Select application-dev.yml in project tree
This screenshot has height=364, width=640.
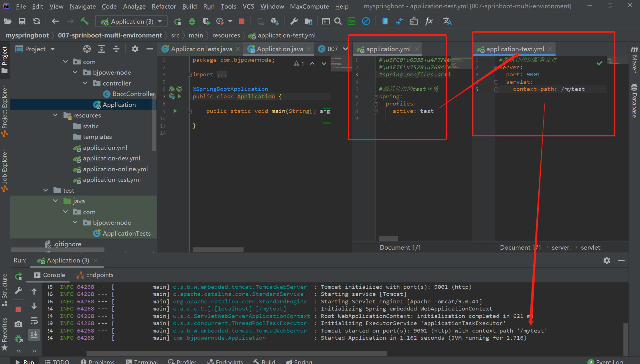pyautogui.click(x=111, y=158)
